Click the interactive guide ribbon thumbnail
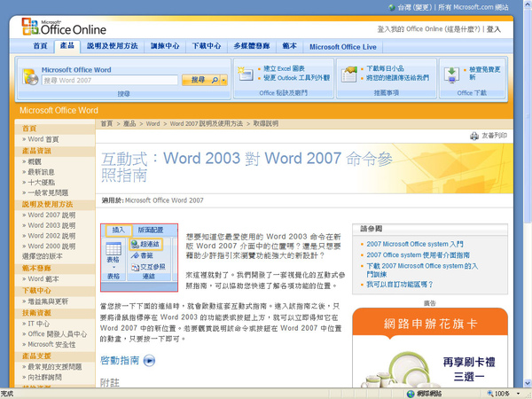Image resolution: width=532 pixels, height=399 pixels. tap(139, 257)
